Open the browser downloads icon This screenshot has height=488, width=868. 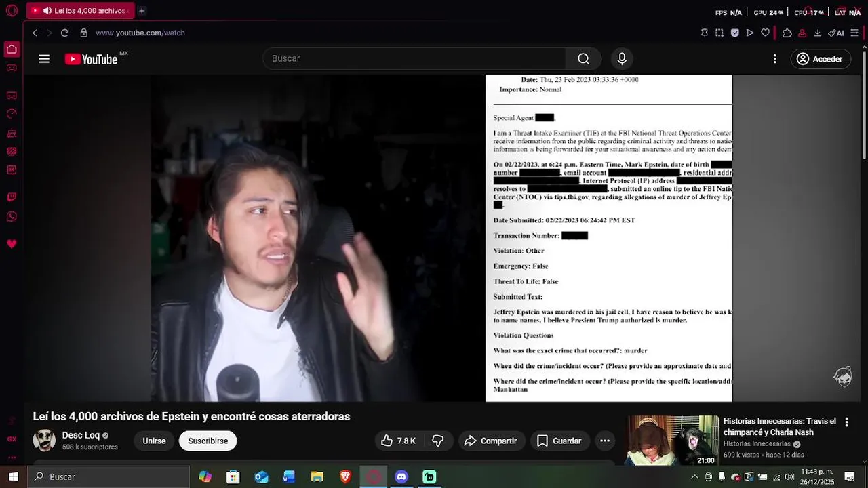(x=817, y=33)
